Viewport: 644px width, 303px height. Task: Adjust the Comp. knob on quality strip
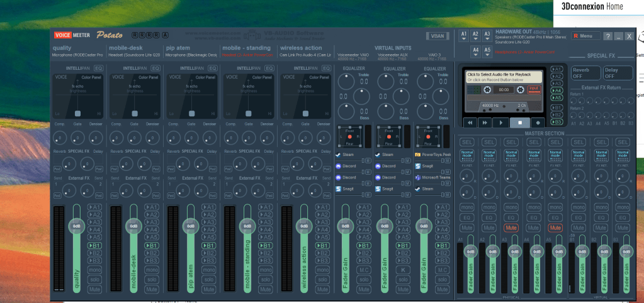[x=59, y=138]
